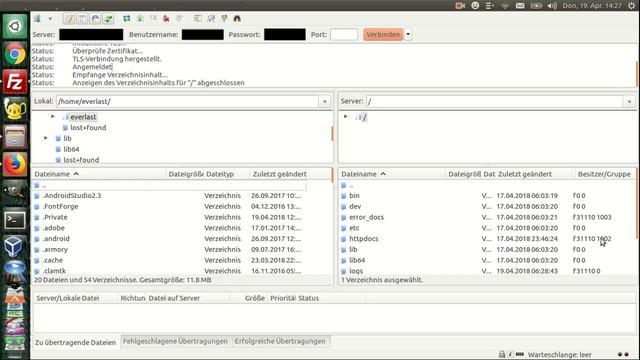Sort server files by Besitzer/Gruppe column
Image resolution: width=640 pixels, height=360 pixels.
tap(605, 174)
